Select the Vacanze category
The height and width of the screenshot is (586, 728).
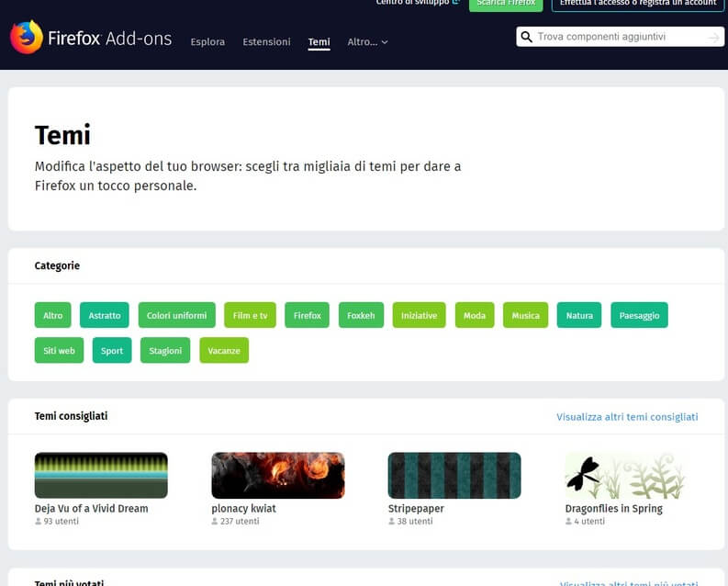coord(224,351)
